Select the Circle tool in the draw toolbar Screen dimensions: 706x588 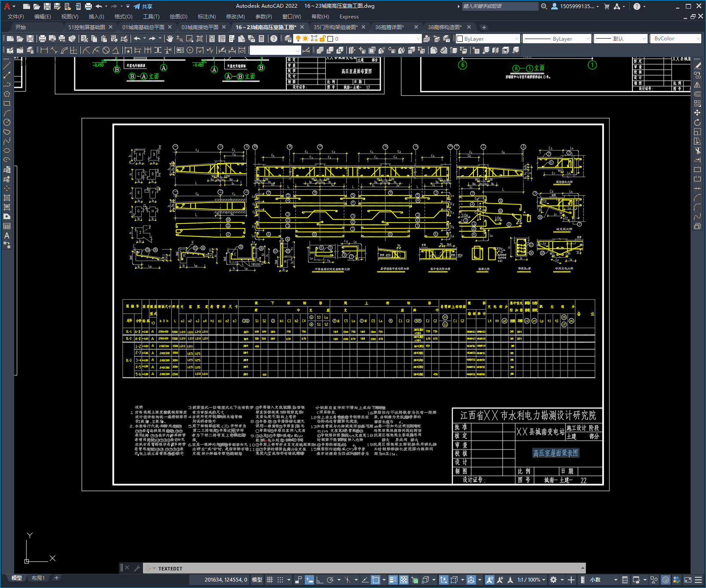(x=7, y=122)
